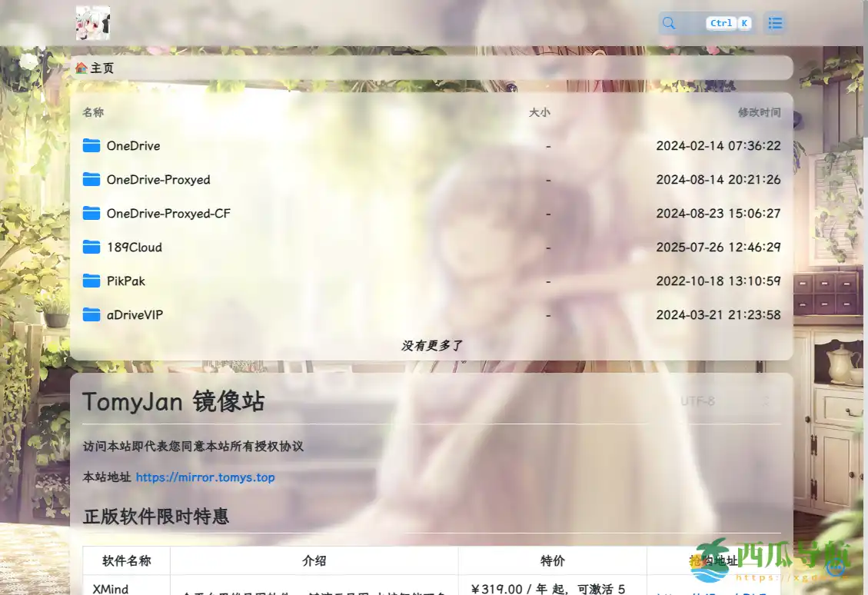Viewport: 868px width, 595px height.
Task: Open the https://mirror.tomys.top link
Action: [x=205, y=477]
